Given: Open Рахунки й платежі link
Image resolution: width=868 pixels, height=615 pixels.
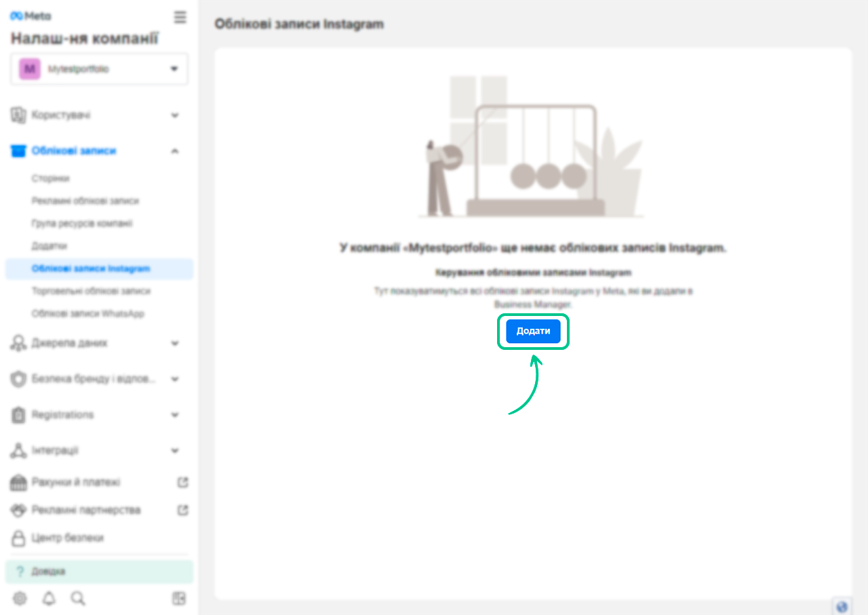Looking at the screenshot, I should click(76, 482).
